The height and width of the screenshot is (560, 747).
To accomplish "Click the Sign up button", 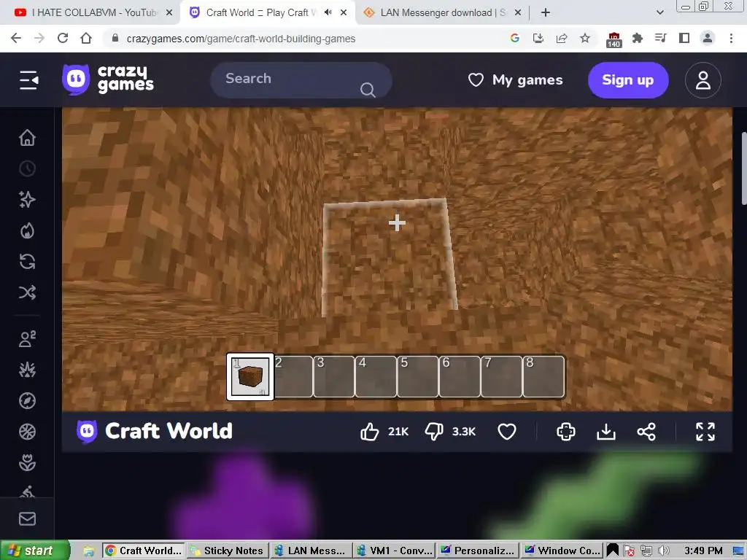I will click(628, 80).
